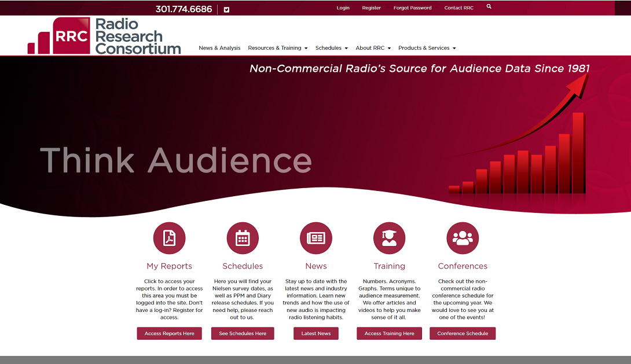
Task: Expand the Schedules nav dropdown
Action: click(332, 48)
